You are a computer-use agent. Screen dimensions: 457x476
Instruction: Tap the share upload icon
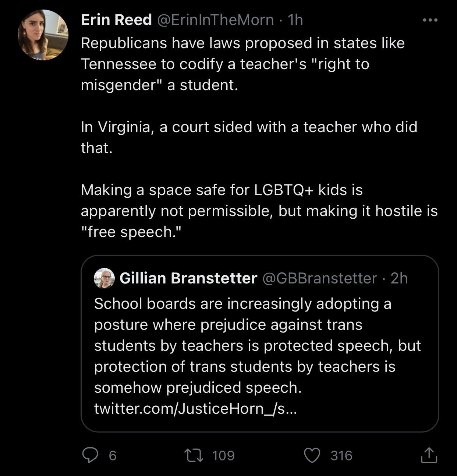tap(429, 455)
